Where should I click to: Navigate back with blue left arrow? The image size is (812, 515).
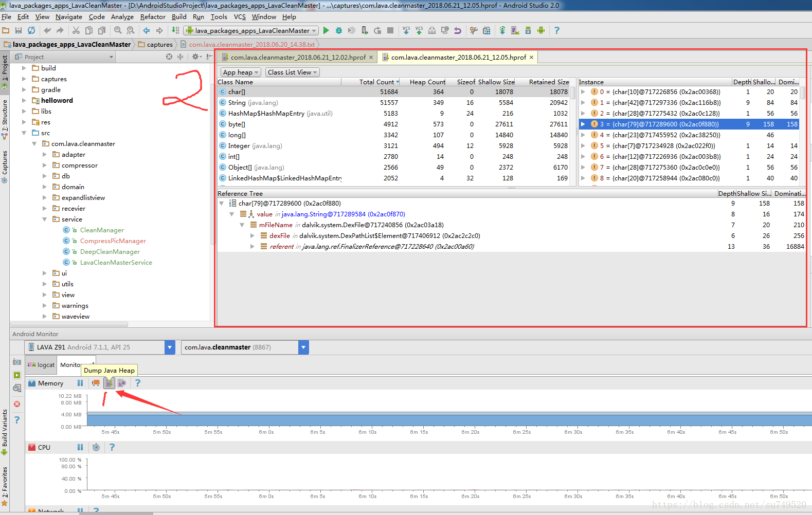coord(147,30)
